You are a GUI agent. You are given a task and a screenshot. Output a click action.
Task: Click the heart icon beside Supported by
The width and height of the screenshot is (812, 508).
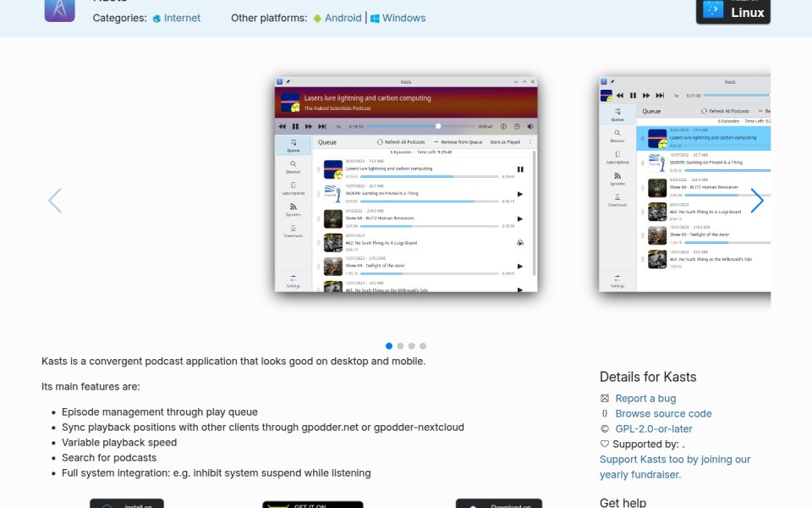pos(604,444)
